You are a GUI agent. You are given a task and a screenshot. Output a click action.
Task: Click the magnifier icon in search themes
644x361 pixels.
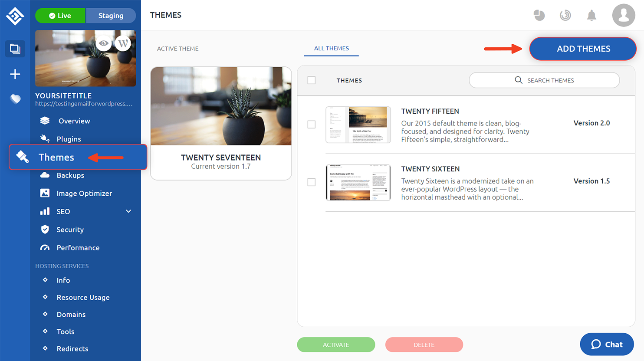pos(519,80)
